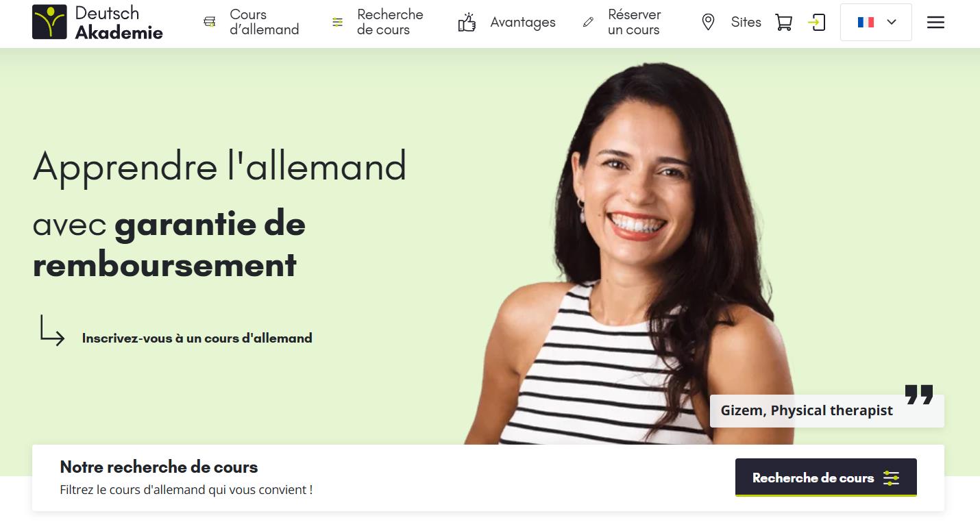This screenshot has width=980, height=531.
Task: Click the books icon beside Cours d'allemand
Action: (x=210, y=22)
